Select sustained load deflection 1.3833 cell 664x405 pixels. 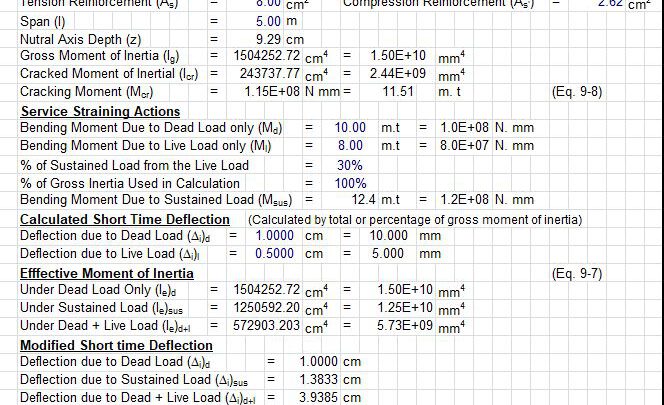(318, 379)
